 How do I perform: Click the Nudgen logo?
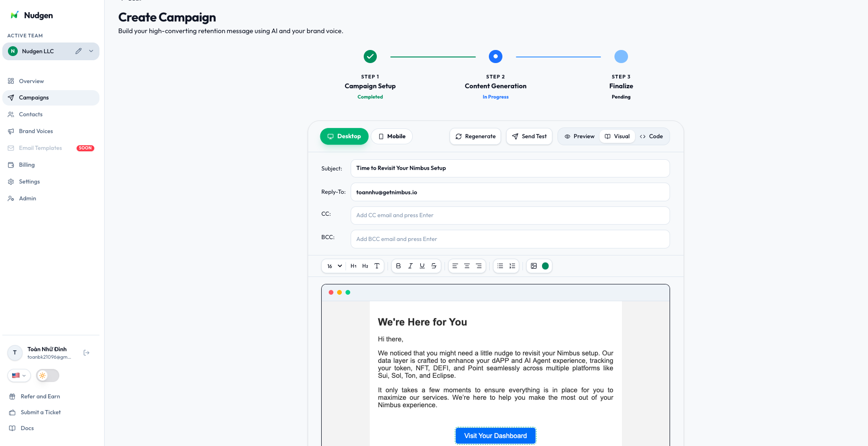click(32, 15)
